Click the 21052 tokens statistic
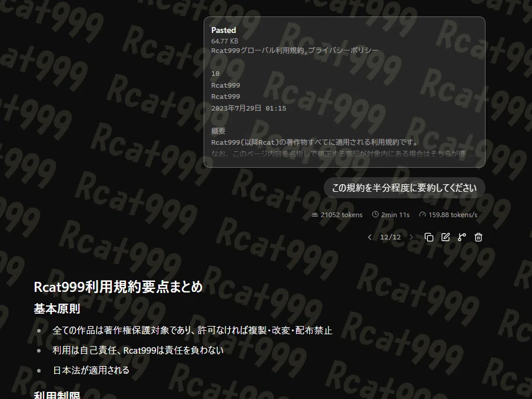The width and height of the screenshot is (532, 399). pyautogui.click(x=341, y=215)
